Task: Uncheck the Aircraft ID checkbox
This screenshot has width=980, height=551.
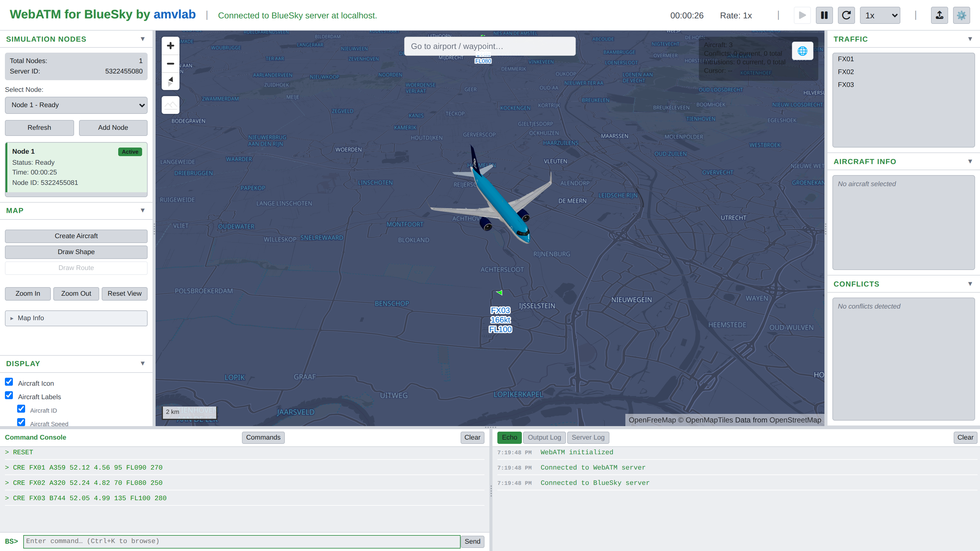Action: 21,409
